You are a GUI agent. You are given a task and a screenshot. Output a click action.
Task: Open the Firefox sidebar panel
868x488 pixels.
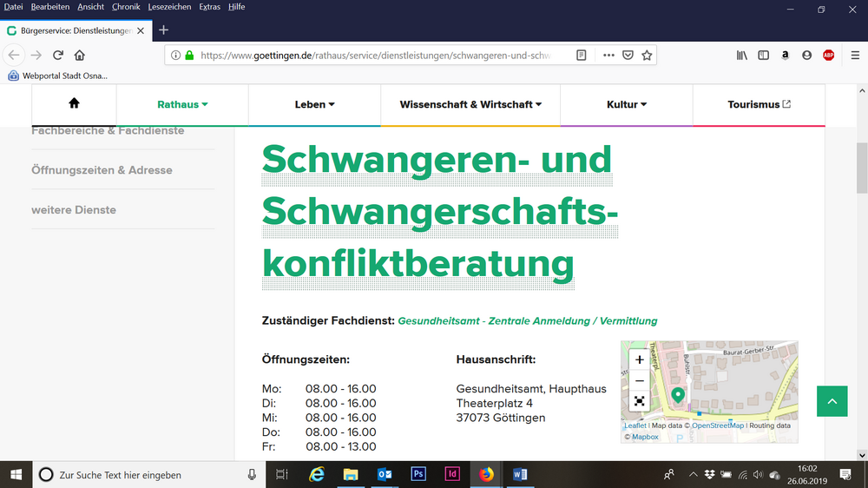tap(763, 55)
